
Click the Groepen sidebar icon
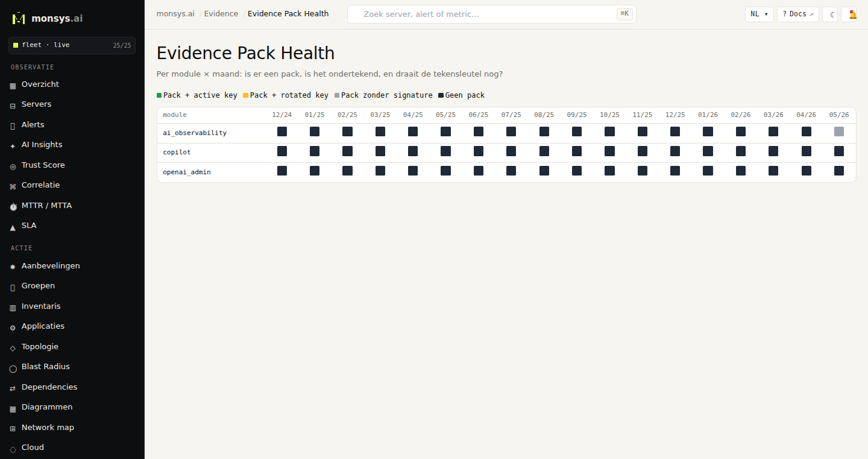coord(13,287)
